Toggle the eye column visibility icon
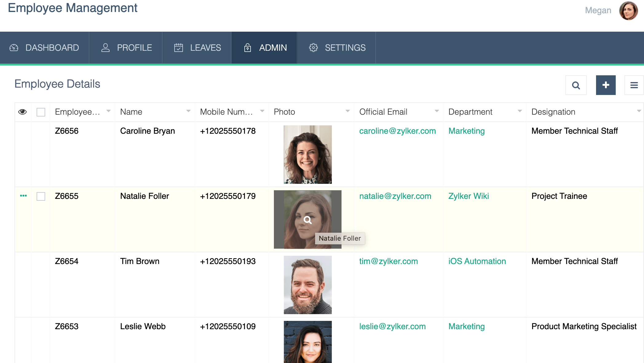 (22, 112)
